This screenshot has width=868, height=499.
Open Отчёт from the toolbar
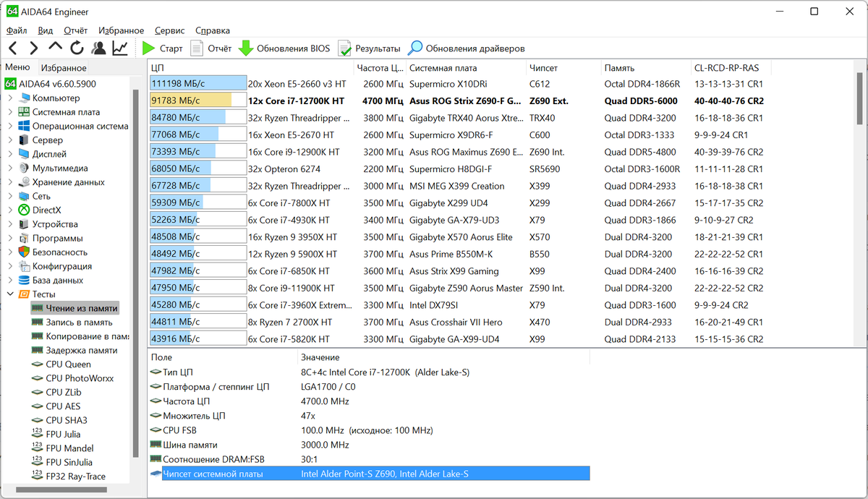[211, 48]
